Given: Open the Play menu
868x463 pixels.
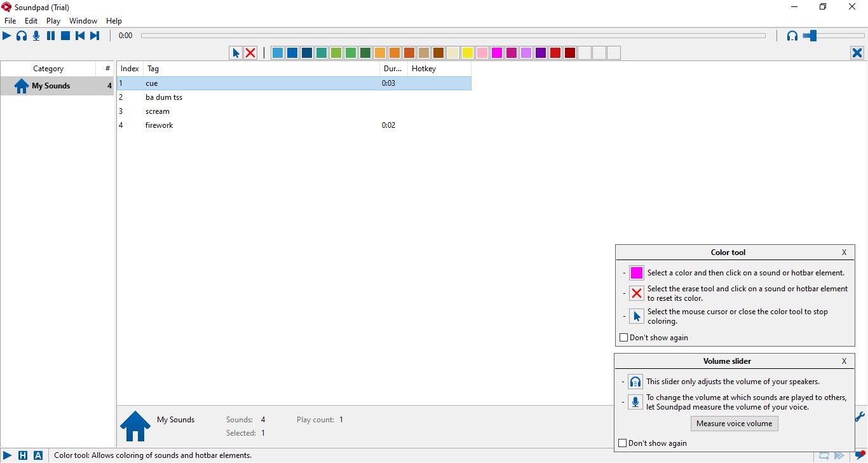Looking at the screenshot, I should (x=53, y=21).
